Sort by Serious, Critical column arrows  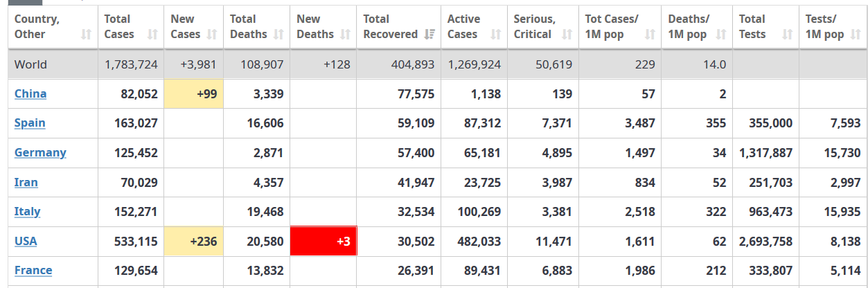567,34
